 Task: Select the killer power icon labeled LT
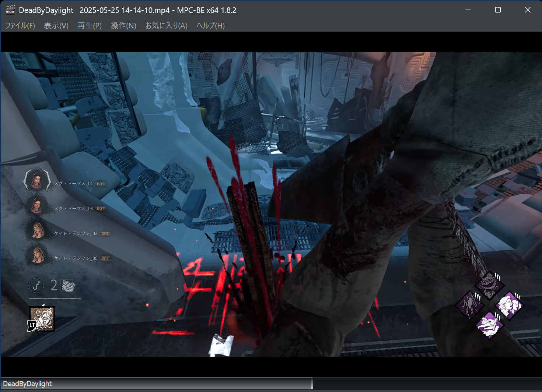(x=42, y=319)
